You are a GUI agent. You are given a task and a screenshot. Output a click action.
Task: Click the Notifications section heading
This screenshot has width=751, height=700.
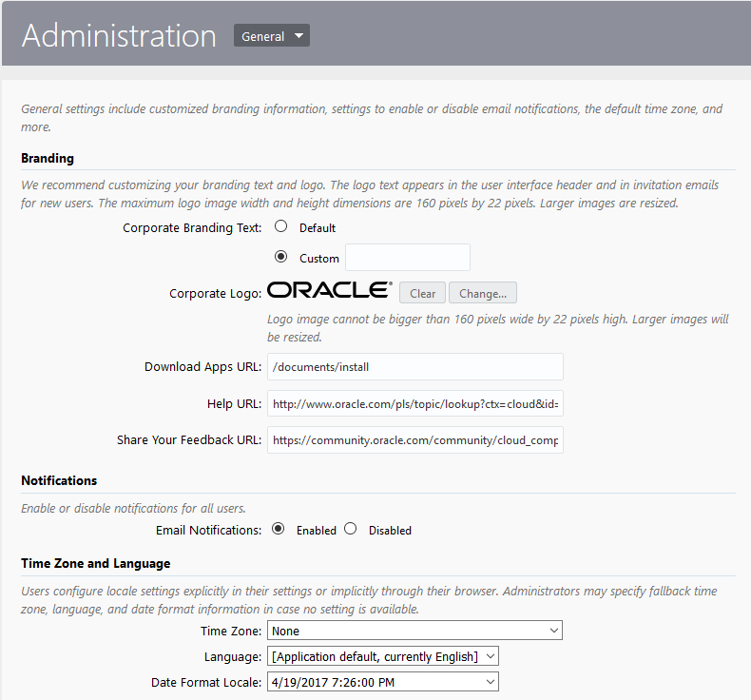pyautogui.click(x=59, y=480)
